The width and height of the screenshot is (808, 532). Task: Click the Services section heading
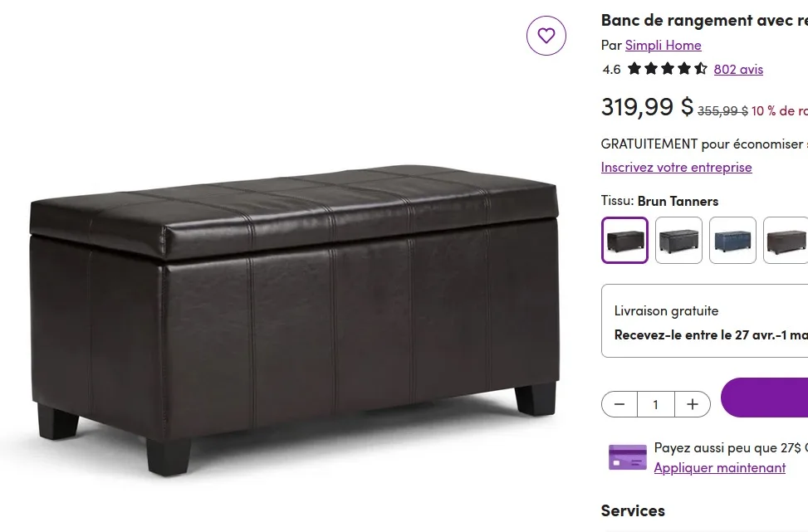coord(633,510)
